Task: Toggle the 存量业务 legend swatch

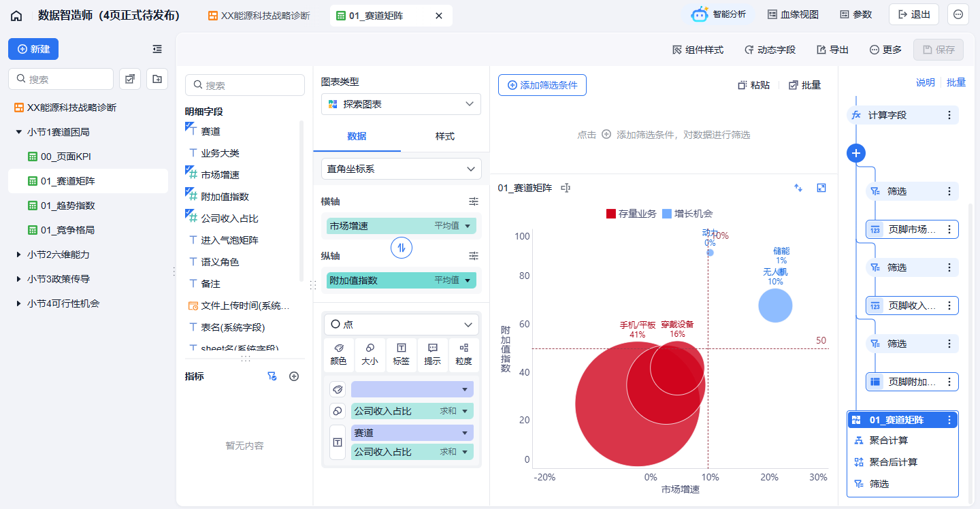Action: click(611, 214)
